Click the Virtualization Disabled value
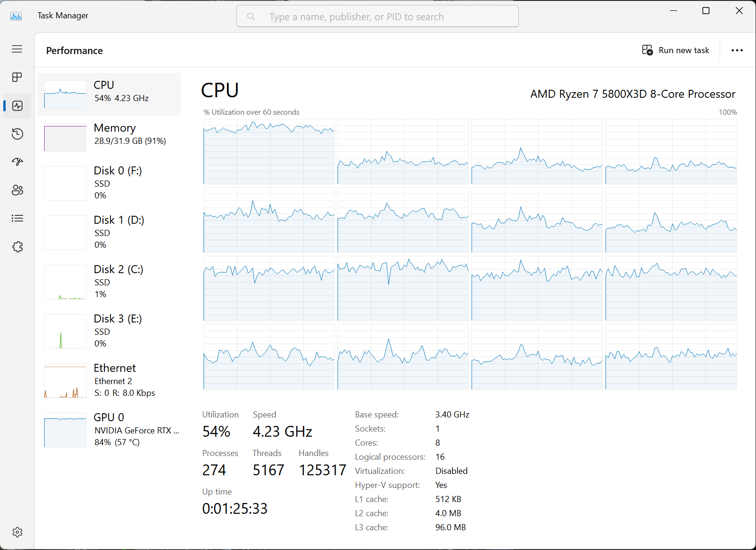The width and height of the screenshot is (756, 550). [451, 471]
